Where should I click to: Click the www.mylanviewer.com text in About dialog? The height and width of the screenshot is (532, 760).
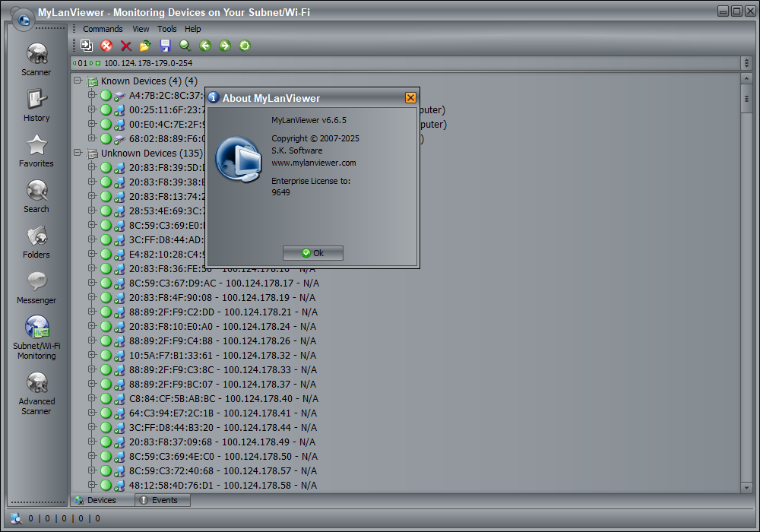pyautogui.click(x=314, y=163)
